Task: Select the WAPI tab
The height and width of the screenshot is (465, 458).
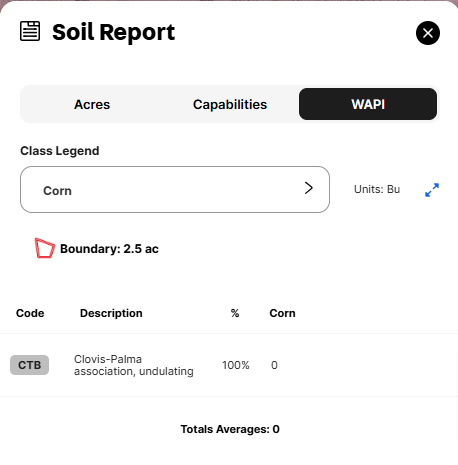Action: [368, 104]
